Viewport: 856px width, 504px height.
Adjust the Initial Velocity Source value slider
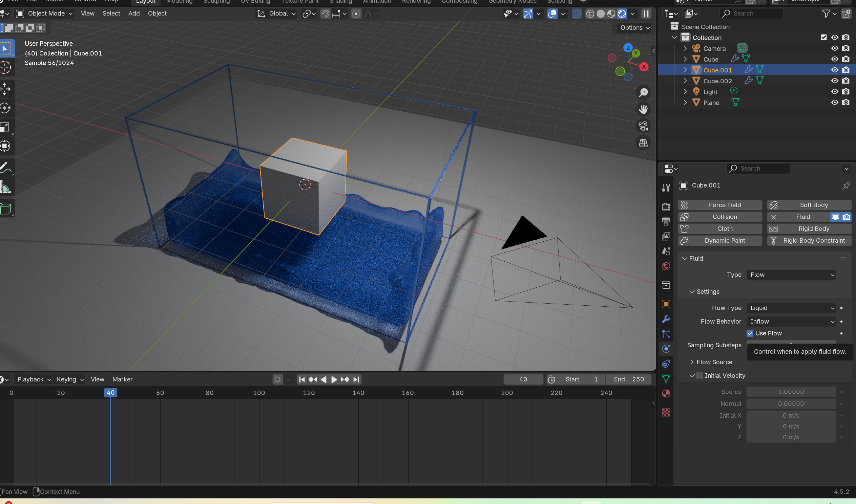[791, 392]
